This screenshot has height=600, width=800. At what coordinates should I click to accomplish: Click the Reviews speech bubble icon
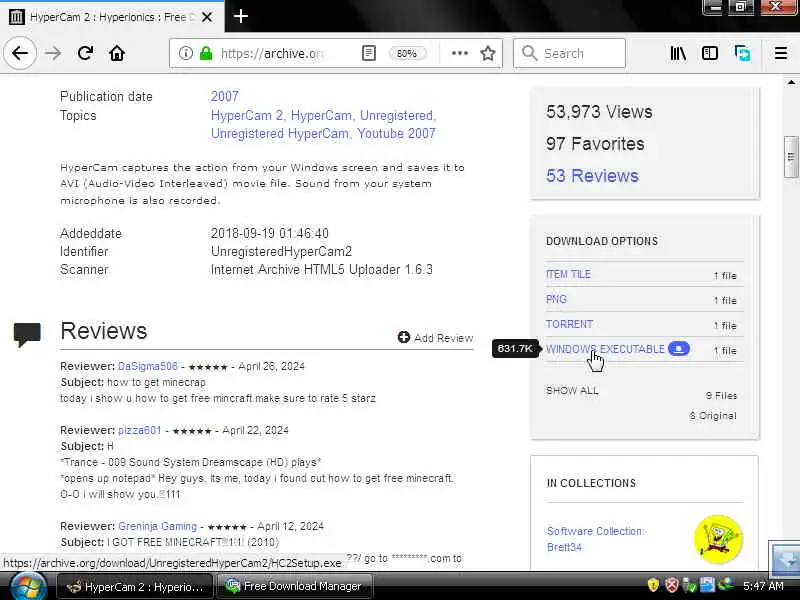(x=27, y=335)
